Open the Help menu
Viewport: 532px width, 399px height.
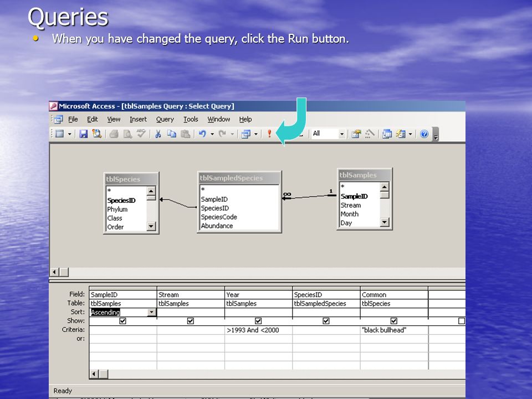point(245,119)
